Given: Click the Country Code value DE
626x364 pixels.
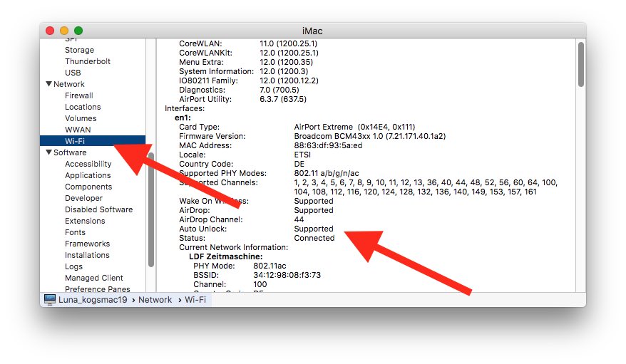Looking at the screenshot, I should (x=299, y=164).
